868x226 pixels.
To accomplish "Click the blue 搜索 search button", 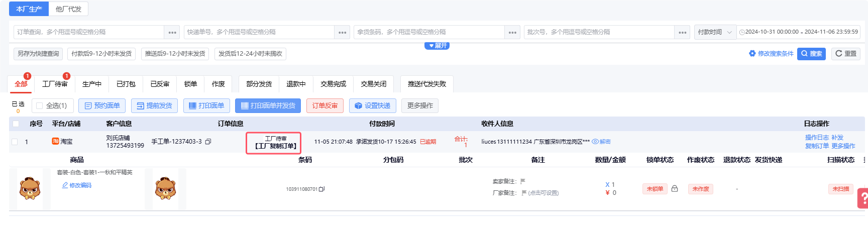I will (811, 54).
